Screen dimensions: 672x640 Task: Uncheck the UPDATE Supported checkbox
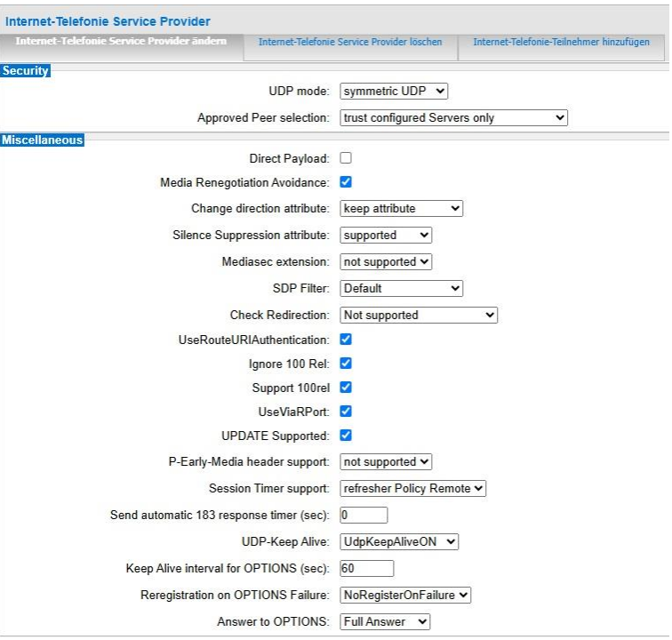pyautogui.click(x=346, y=436)
